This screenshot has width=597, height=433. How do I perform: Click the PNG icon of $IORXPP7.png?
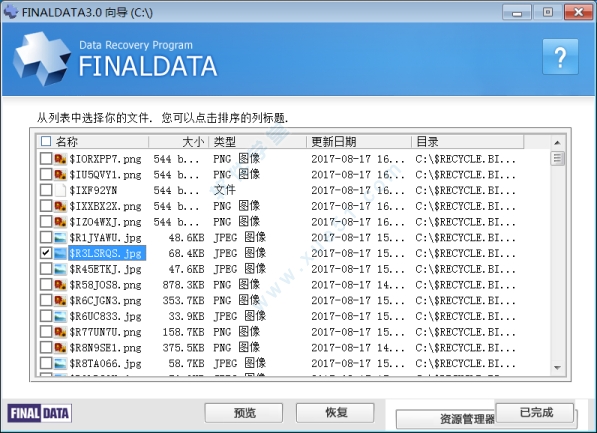pos(60,158)
